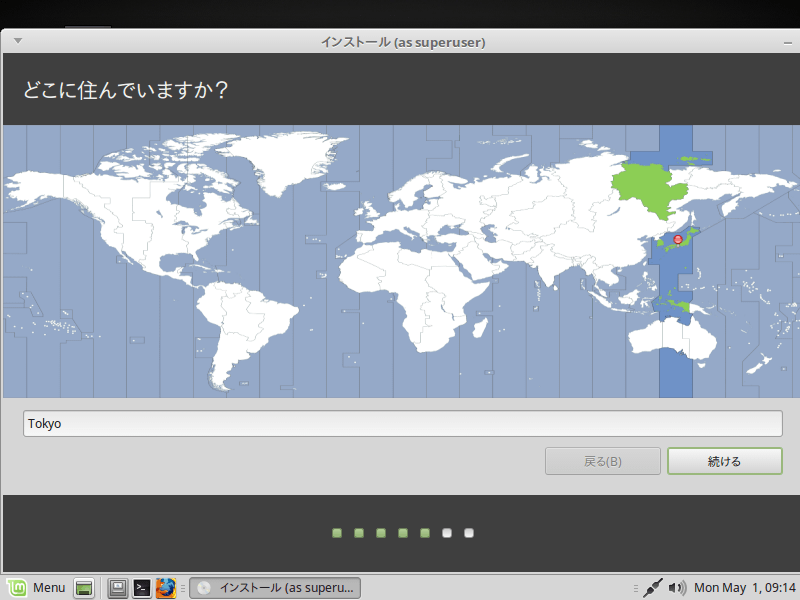Image resolution: width=800 pixels, height=600 pixels.
Task: Open the Terminal launcher icon
Action: [x=142, y=588]
